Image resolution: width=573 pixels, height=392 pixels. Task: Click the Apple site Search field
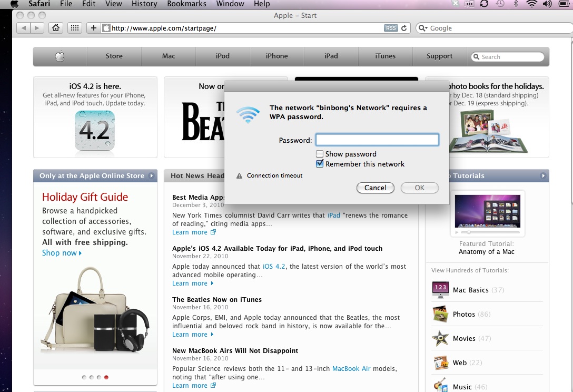pyautogui.click(x=508, y=57)
